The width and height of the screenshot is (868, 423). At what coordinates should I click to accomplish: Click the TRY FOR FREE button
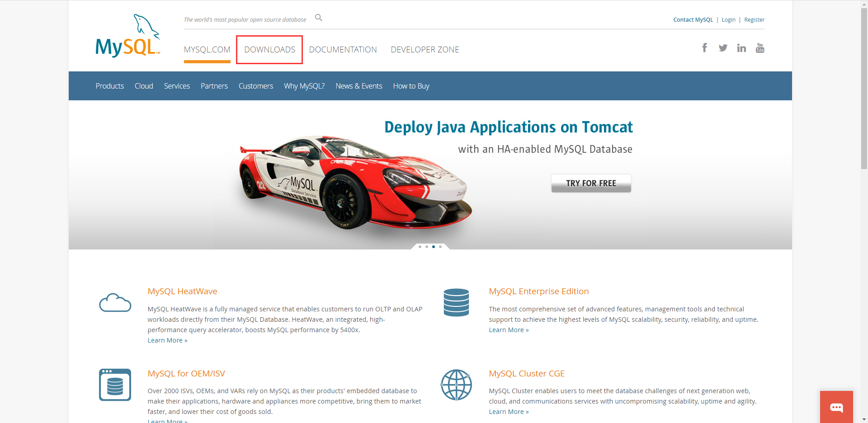(591, 183)
